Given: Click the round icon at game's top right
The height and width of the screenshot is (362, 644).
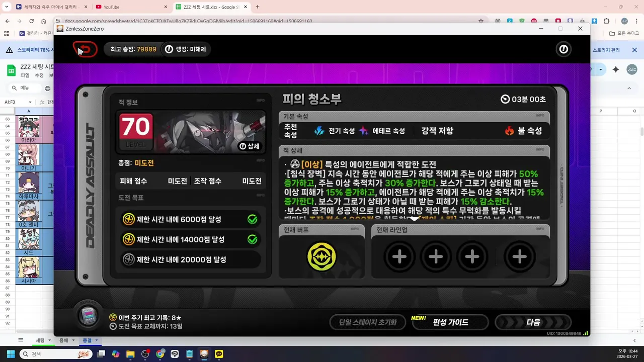Looking at the screenshot, I should tap(563, 49).
